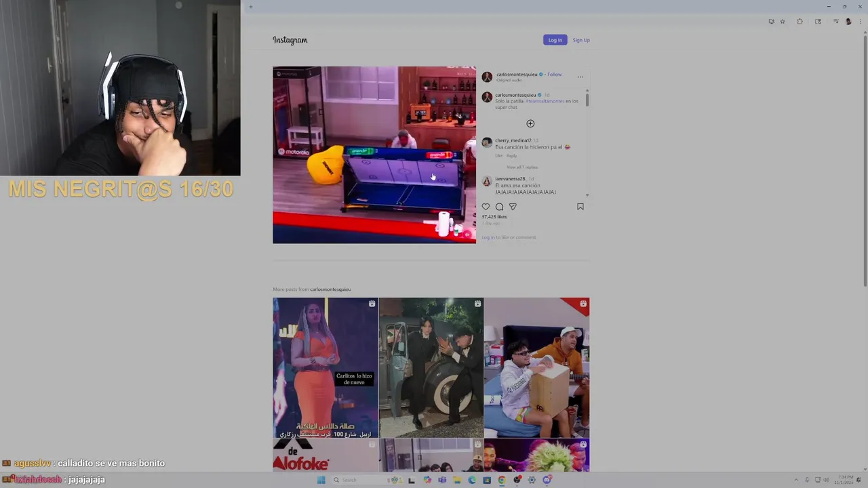
Task: Open Microsoft Edge from the taskbar
Action: tap(472, 480)
